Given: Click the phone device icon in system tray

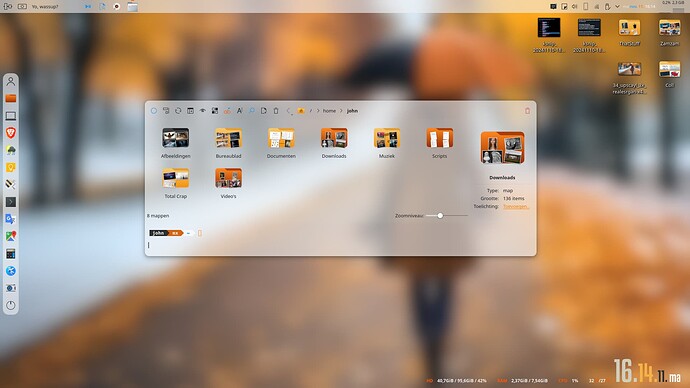Looking at the screenshot, I should pyautogui.click(x=586, y=6).
